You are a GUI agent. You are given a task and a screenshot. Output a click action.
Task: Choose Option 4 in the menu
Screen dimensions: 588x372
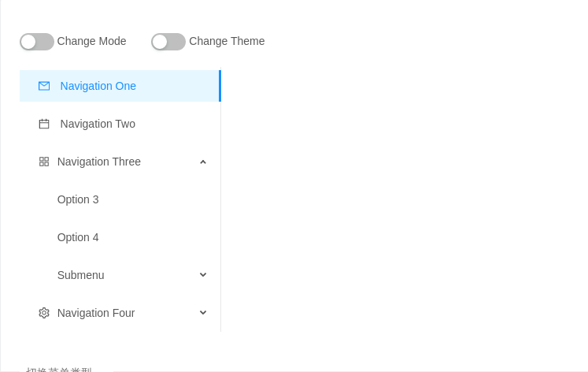78,237
